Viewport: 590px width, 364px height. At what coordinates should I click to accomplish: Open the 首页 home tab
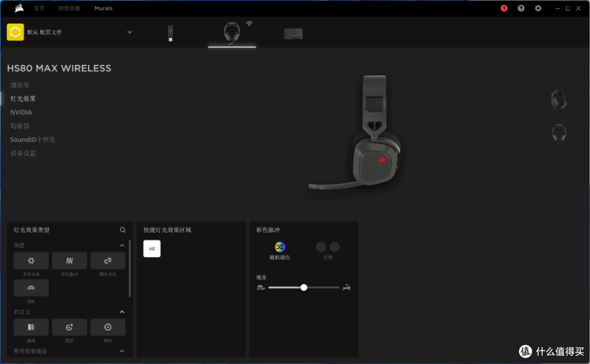[x=39, y=8]
